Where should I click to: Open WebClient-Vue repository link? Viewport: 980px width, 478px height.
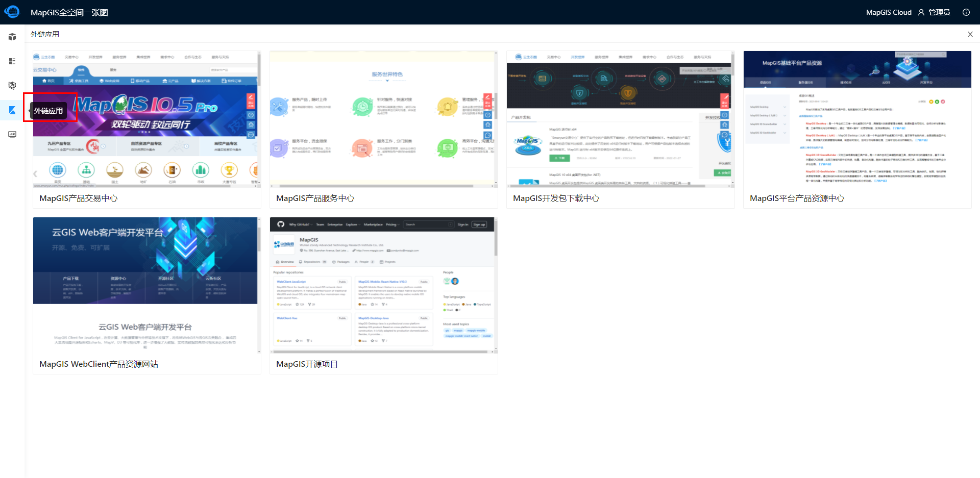click(x=287, y=318)
